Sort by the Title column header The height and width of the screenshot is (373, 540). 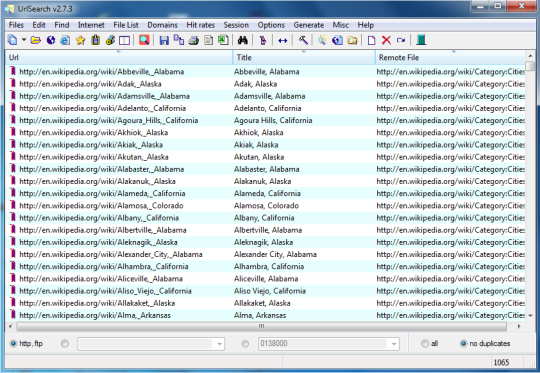coord(304,57)
